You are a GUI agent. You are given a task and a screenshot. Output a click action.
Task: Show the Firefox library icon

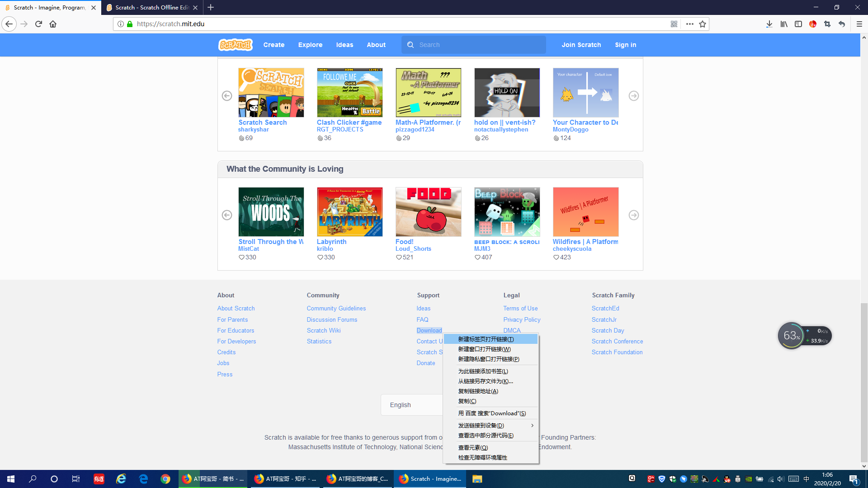pyautogui.click(x=783, y=24)
